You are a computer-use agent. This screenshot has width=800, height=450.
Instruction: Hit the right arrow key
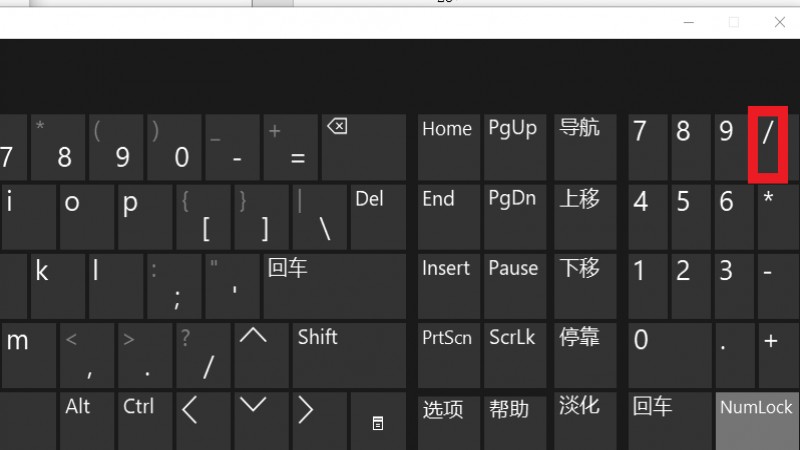tap(319, 421)
